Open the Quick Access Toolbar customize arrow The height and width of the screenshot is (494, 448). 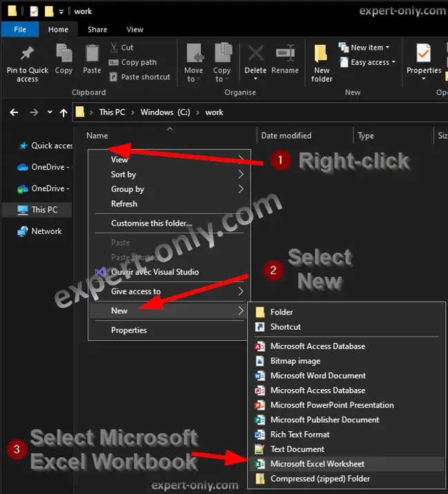coord(61,12)
